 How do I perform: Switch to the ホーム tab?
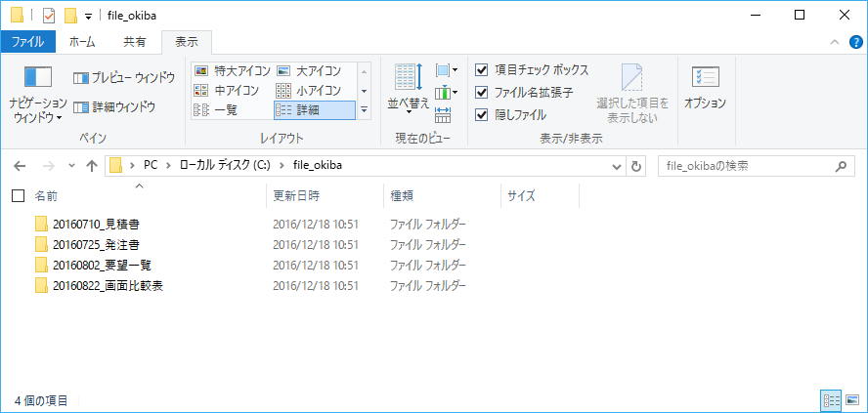[82, 42]
